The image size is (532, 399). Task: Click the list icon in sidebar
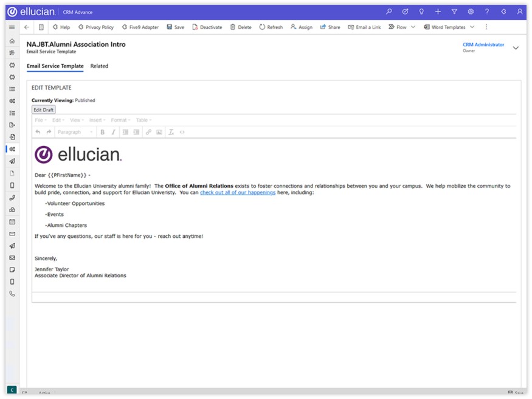tap(12, 89)
